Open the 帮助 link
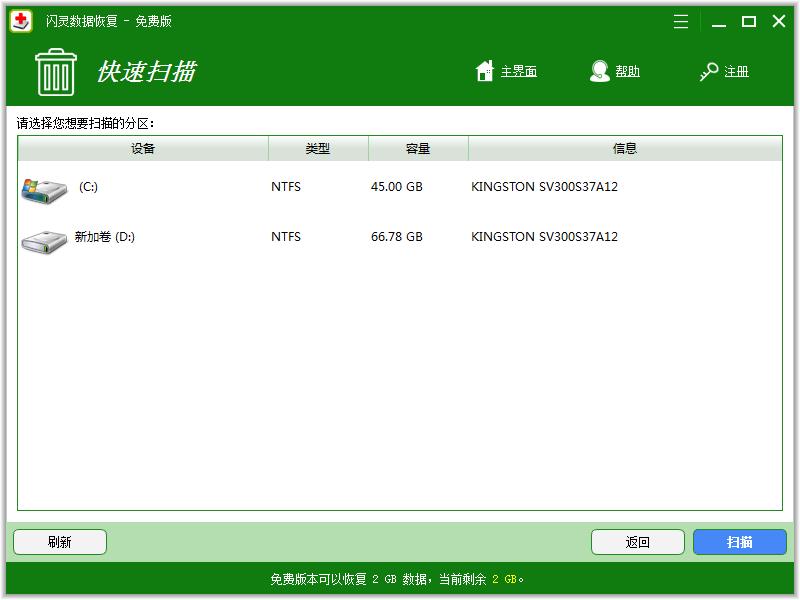This screenshot has width=800, height=600. pos(627,72)
